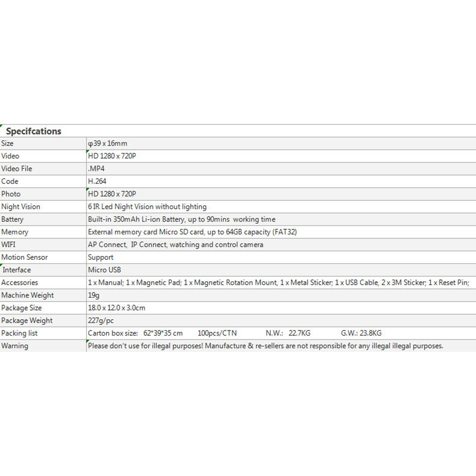476x476 pixels.
Task: Click the Specifcations header cell
Action: point(34,131)
